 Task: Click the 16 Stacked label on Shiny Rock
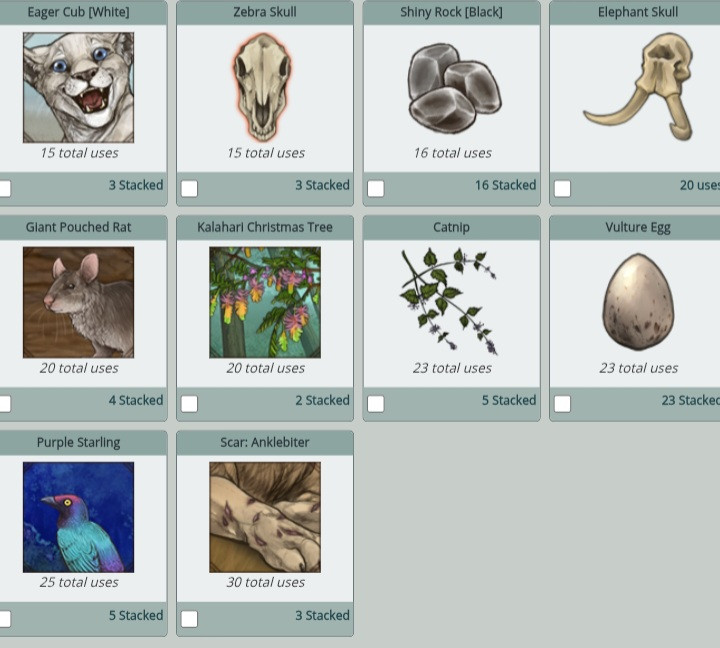pyautogui.click(x=506, y=185)
